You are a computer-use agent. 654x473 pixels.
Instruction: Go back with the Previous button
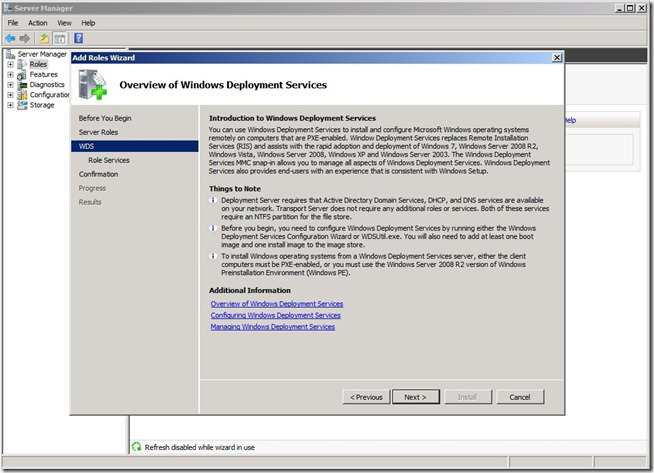click(365, 397)
